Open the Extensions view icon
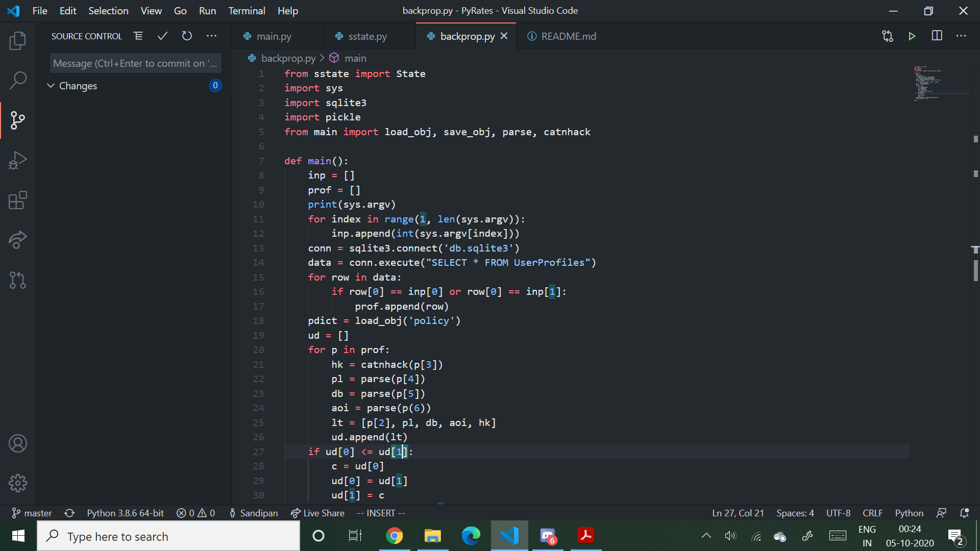Image resolution: width=980 pixels, height=551 pixels. point(18,200)
